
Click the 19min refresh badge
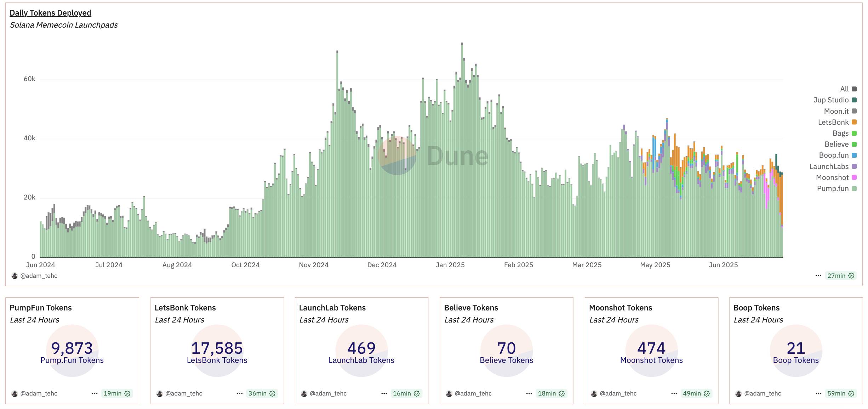pyautogui.click(x=117, y=393)
